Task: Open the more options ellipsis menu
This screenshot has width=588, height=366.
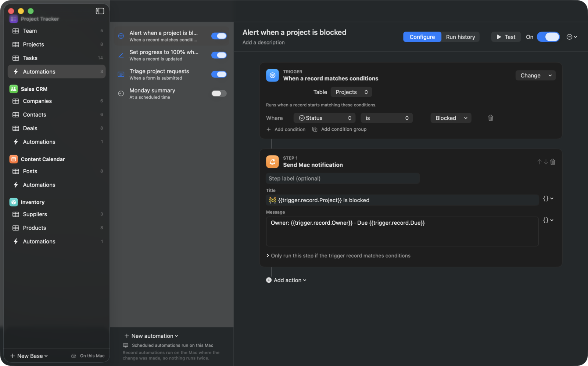Action: pyautogui.click(x=571, y=37)
